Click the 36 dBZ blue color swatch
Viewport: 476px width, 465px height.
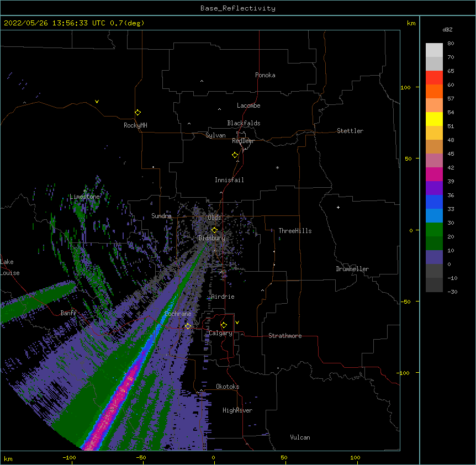click(x=434, y=202)
